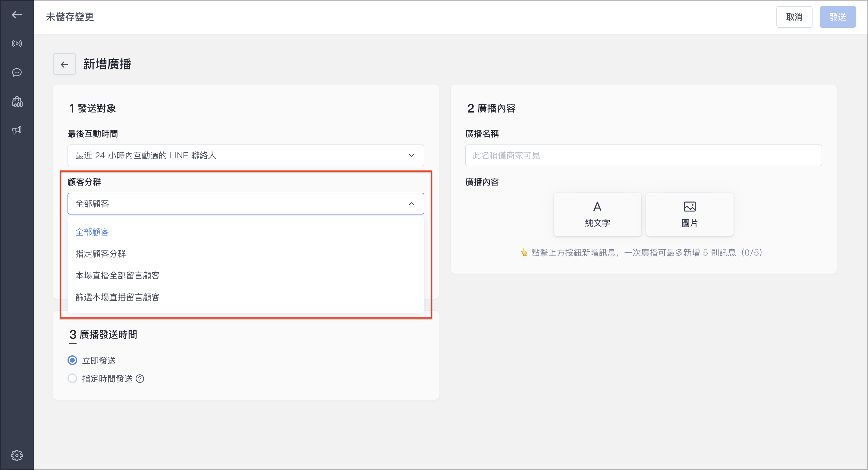Viewport: 868px width, 470px height.
Task: Choose 篩選本場直播留言顧客 option
Action: pyautogui.click(x=246, y=297)
